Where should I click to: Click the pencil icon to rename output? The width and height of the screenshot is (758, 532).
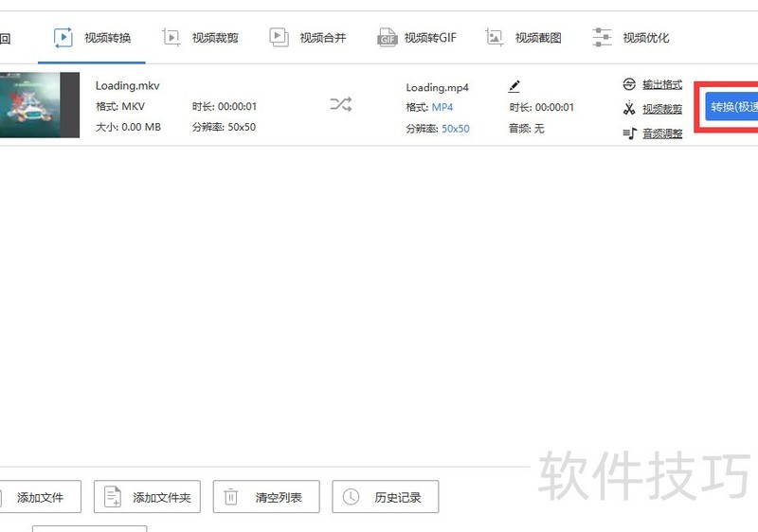click(x=514, y=87)
